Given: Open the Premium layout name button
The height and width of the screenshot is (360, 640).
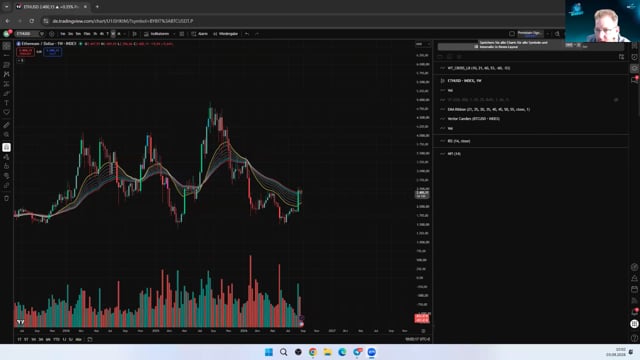Looking at the screenshot, I should pos(530,34).
